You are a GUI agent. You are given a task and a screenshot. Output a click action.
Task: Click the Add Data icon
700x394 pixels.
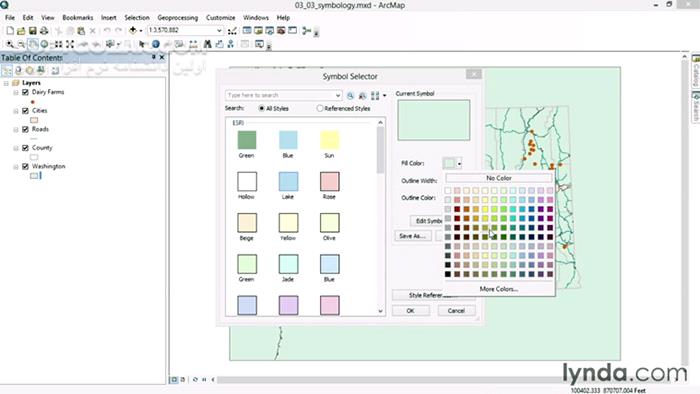pos(133,30)
